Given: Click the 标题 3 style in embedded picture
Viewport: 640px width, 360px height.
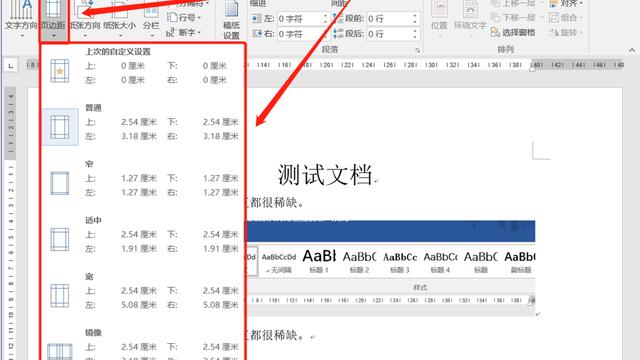Looking at the screenshot, I should [400, 261].
